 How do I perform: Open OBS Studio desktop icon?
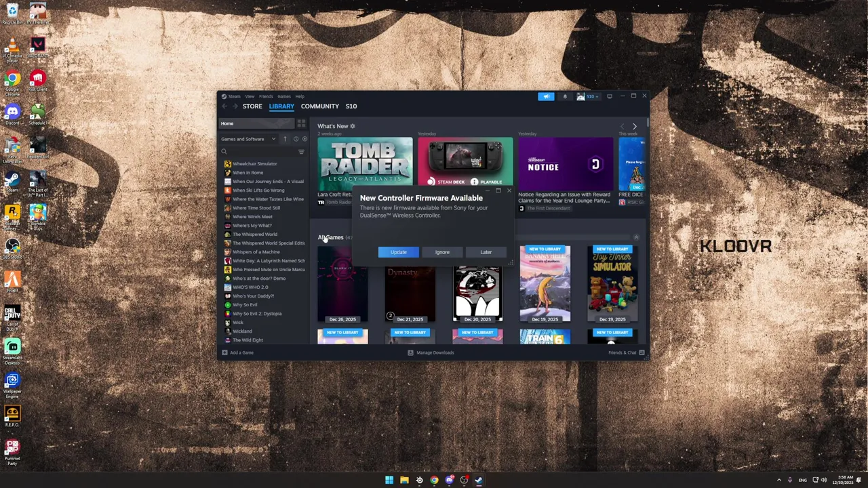(x=12, y=248)
